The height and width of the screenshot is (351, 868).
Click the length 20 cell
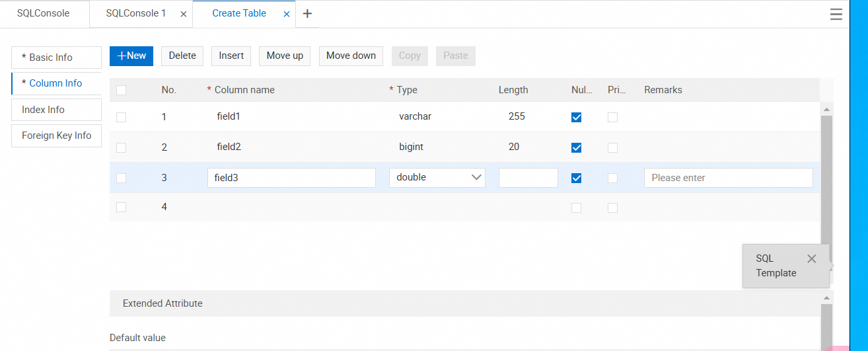point(514,147)
